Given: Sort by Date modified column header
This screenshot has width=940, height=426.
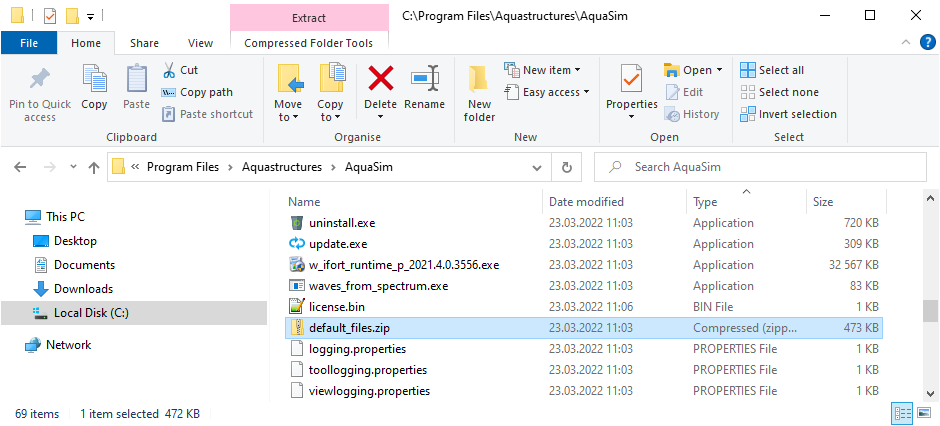Looking at the screenshot, I should click(586, 202).
